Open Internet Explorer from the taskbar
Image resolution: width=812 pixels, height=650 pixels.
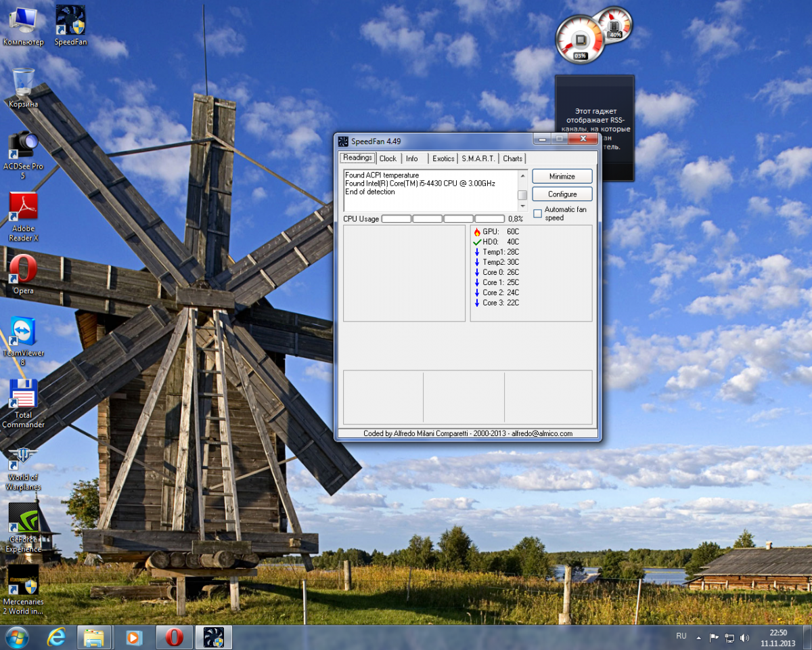pyautogui.click(x=56, y=637)
